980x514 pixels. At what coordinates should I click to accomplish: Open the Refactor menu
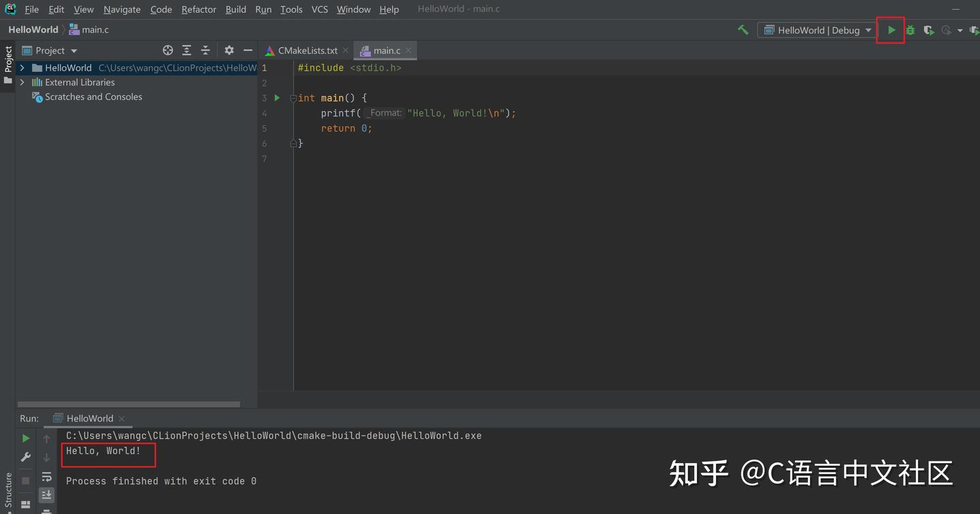click(x=198, y=9)
